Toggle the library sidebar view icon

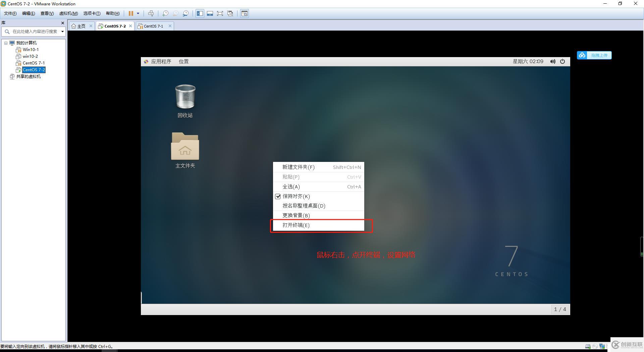200,13
